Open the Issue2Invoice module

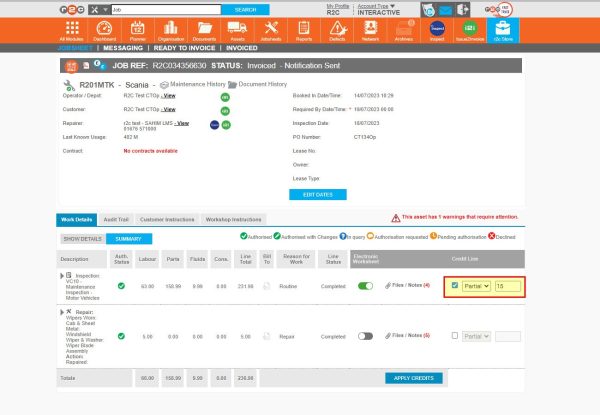click(470, 31)
